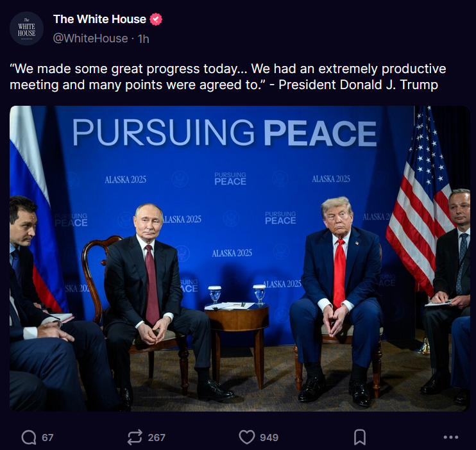Open the three-dot more options menu

451,437
